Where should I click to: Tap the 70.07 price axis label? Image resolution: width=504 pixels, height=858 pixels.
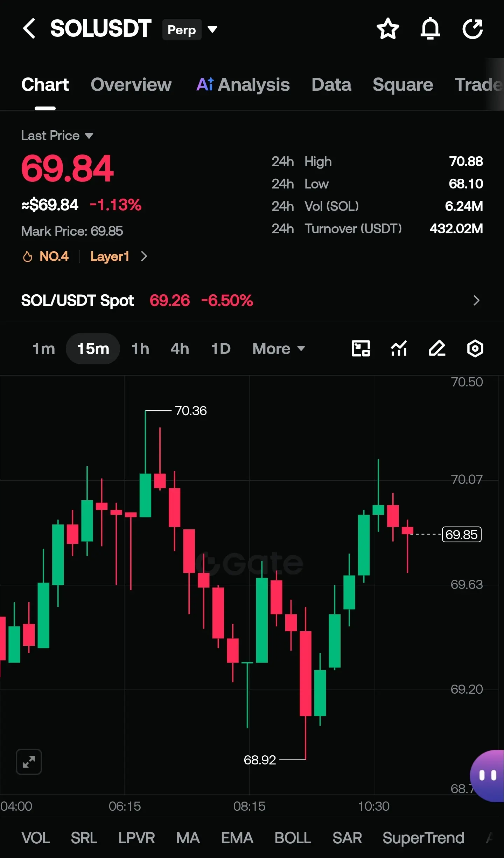pyautogui.click(x=467, y=479)
